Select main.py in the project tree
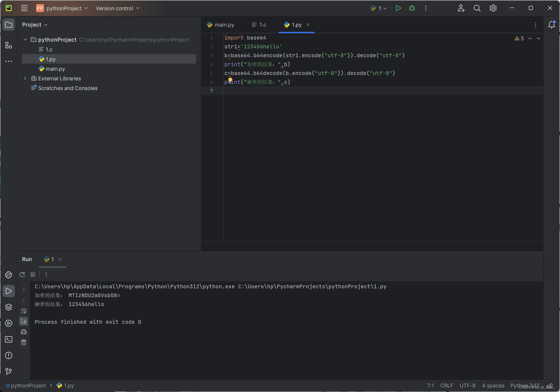 55,69
